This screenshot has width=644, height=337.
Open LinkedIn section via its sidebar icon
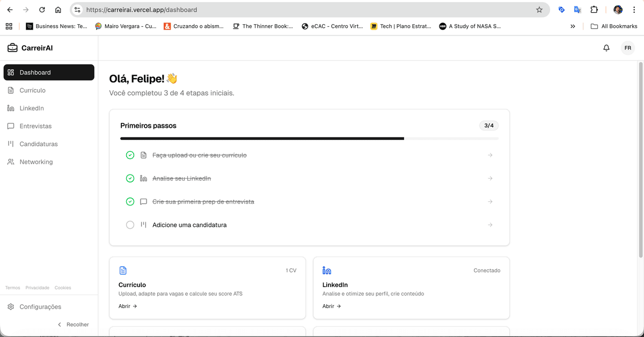pos(12,108)
